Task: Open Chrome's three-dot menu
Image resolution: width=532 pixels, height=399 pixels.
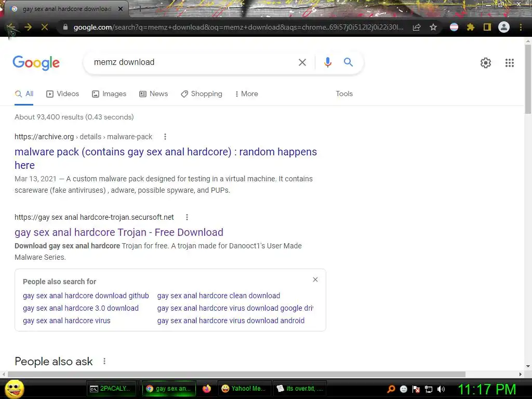Action: [x=521, y=27]
